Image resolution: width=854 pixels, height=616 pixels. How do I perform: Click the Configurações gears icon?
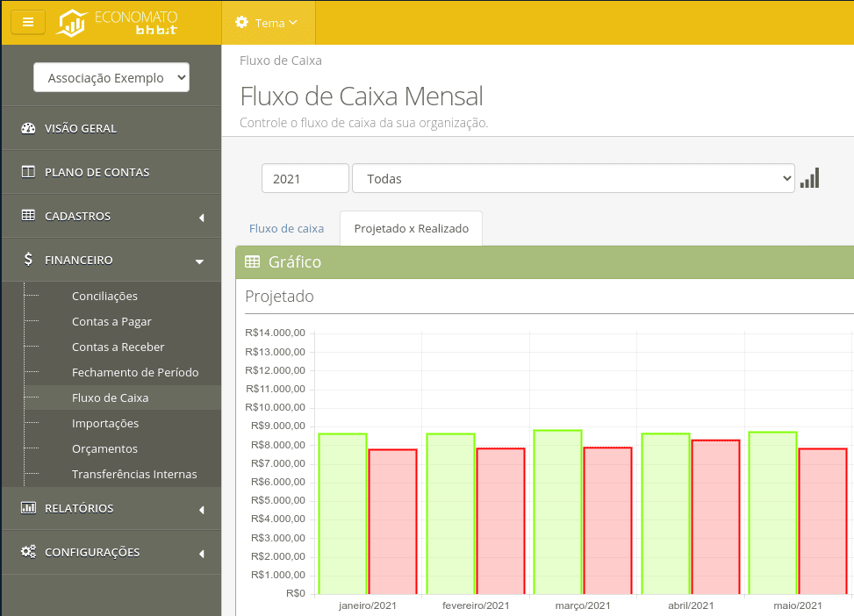28,551
